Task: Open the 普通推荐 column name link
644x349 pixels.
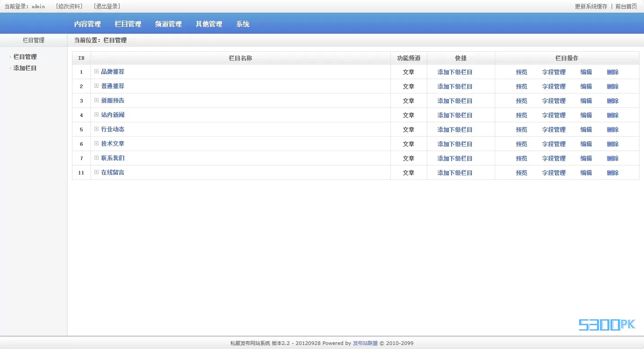Action: click(112, 86)
